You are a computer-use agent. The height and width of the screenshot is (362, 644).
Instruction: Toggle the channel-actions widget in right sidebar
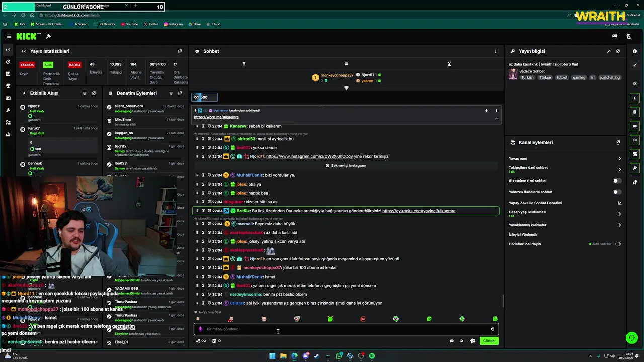pos(635,154)
